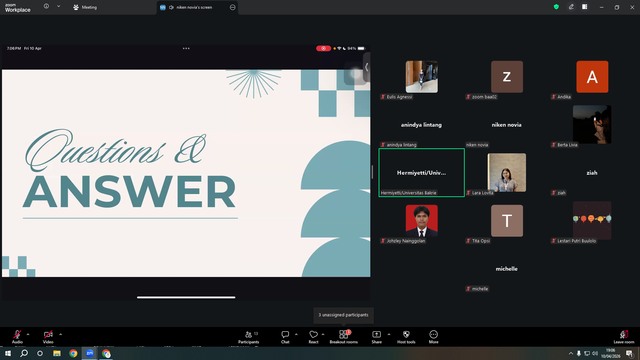Open audio options arrow next to Audio

tap(28, 334)
